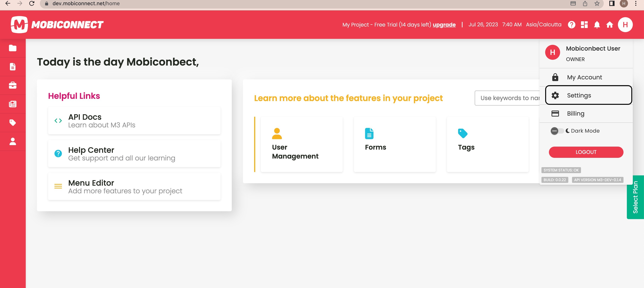
Task: Click the Asia/Calcutta timezone text
Action: tap(544, 24)
